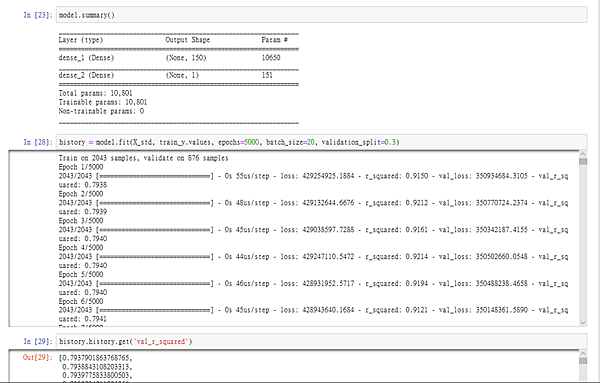
Task: Click the scrollbar thumb of training output
Action: click(583, 161)
